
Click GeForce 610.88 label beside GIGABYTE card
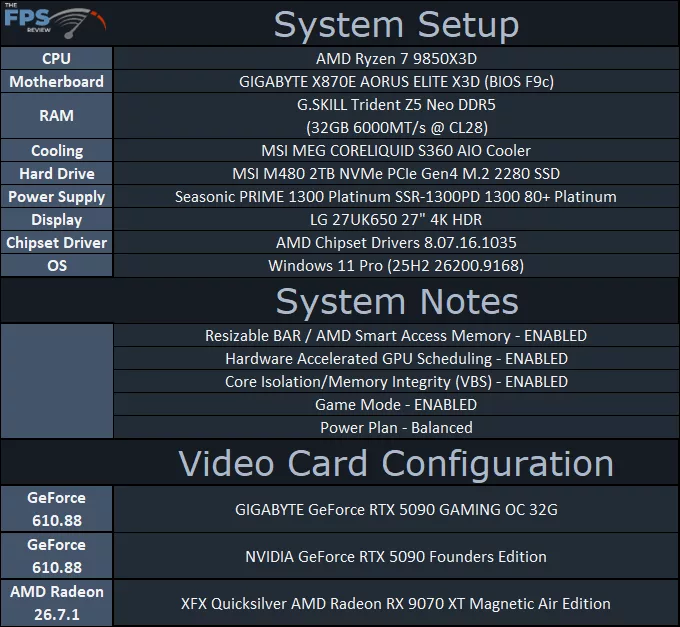click(56, 509)
